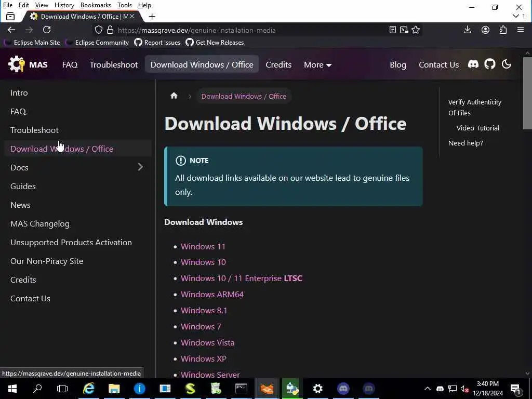This screenshot has height=399, width=532.
Task: Open the Eclipse Community bookmark
Action: (97, 43)
